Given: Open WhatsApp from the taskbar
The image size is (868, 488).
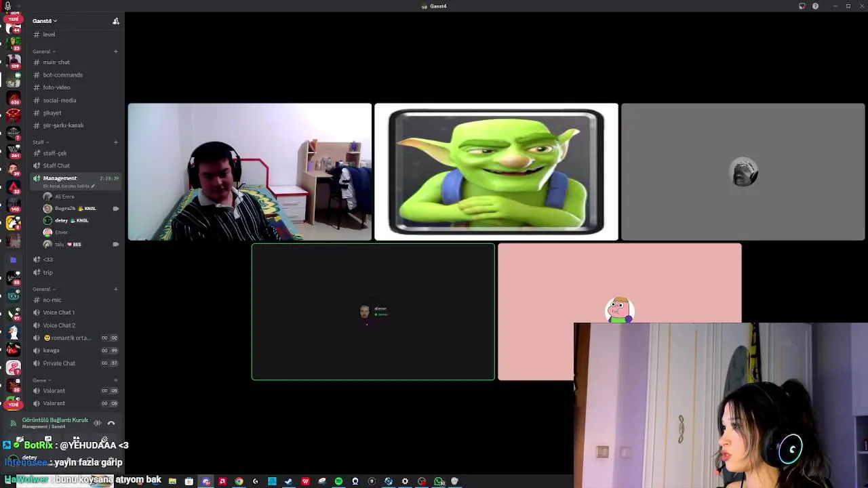Looking at the screenshot, I should pos(439,481).
